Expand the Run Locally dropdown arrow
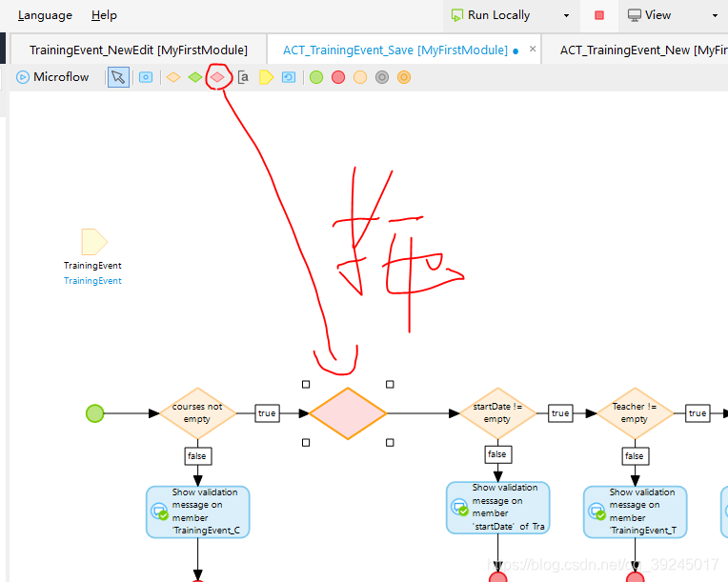This screenshot has height=582, width=728. 567,15
